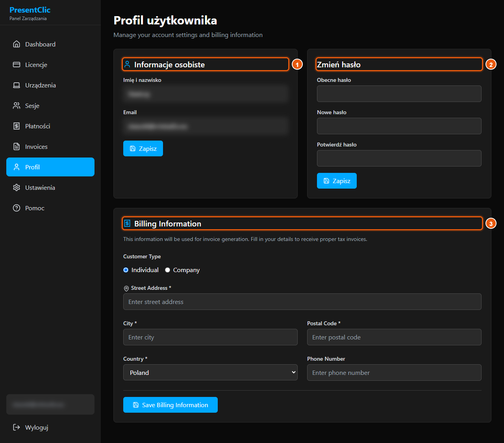Image resolution: width=504 pixels, height=443 pixels.
Task: Focus the Nowe hasło field
Action: tap(399, 126)
